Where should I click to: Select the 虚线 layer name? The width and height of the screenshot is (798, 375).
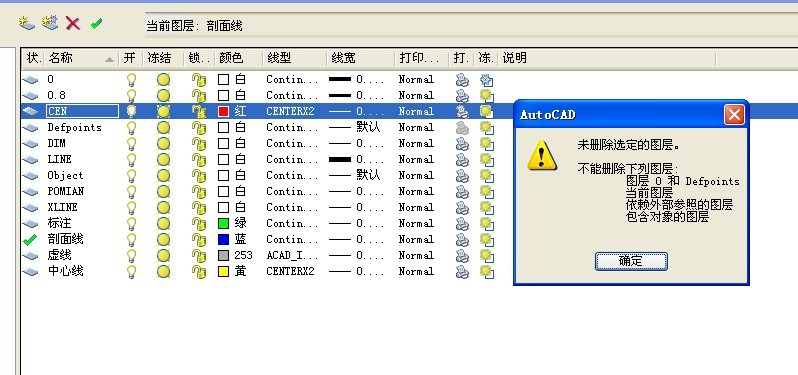click(60, 255)
